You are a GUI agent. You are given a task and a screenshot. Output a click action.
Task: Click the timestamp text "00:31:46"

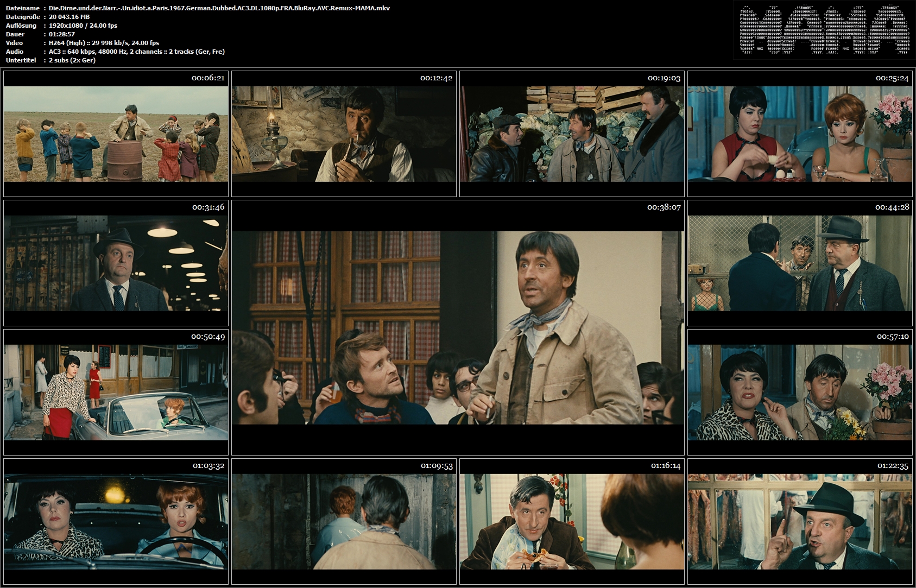[x=208, y=207]
